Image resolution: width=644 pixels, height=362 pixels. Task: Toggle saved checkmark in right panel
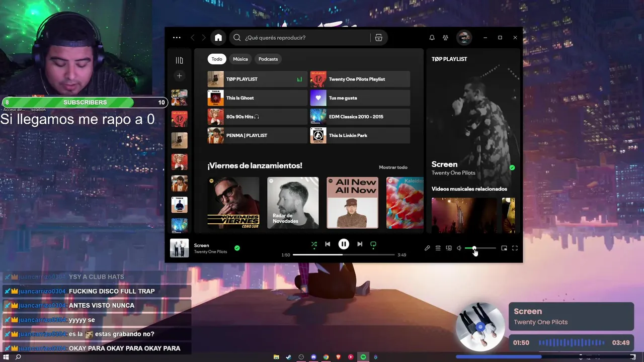pyautogui.click(x=512, y=168)
